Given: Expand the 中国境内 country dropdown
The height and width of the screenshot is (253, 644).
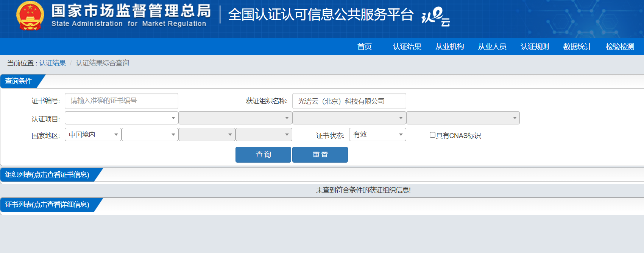Looking at the screenshot, I should pyautogui.click(x=93, y=135).
